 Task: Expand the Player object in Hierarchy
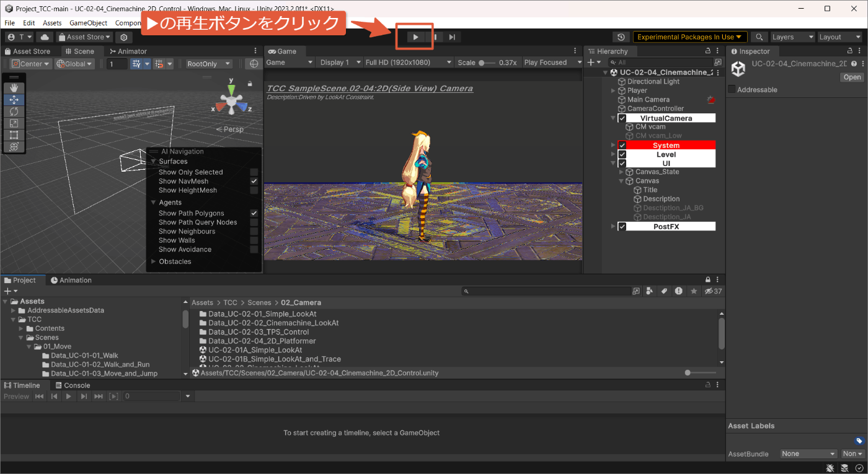(x=614, y=90)
